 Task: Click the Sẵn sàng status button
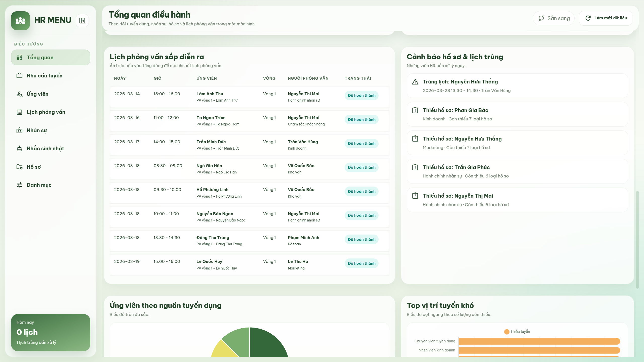(x=553, y=18)
